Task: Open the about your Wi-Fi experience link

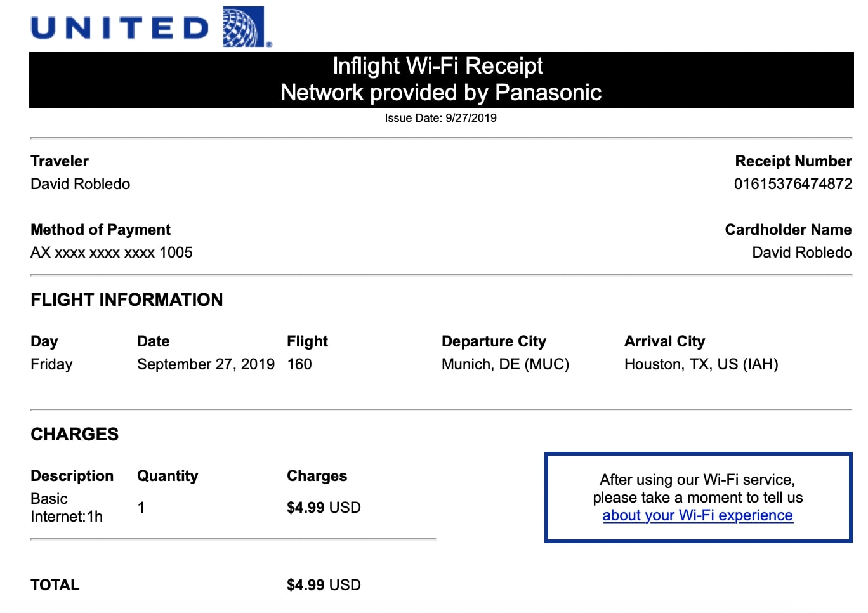Action: (x=697, y=515)
